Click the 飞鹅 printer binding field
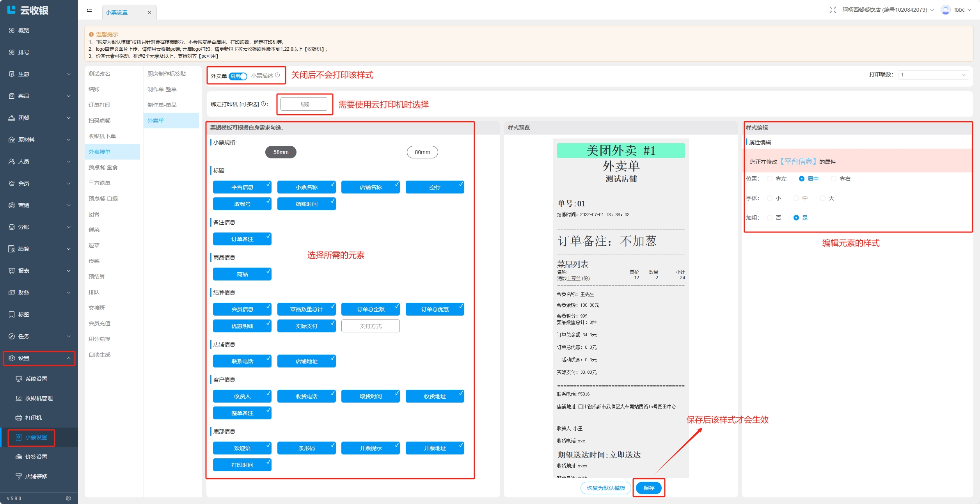This screenshot has width=980, height=504. 304,104
